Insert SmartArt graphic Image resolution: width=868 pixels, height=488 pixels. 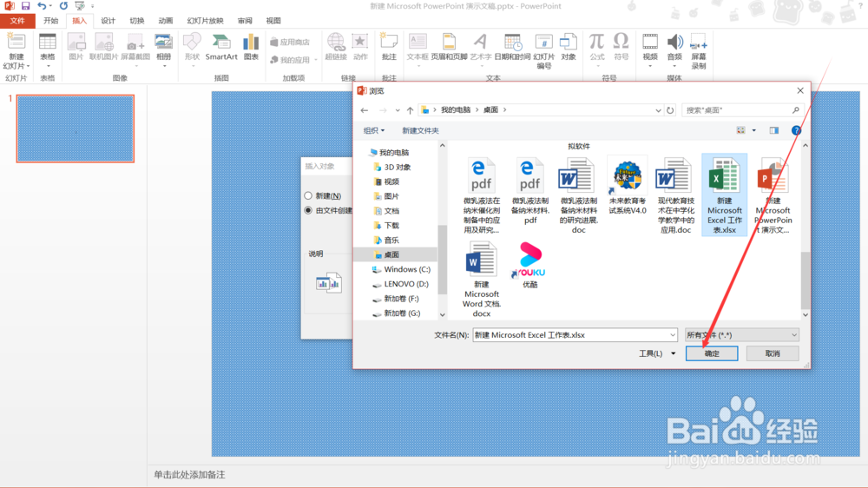coord(221,47)
